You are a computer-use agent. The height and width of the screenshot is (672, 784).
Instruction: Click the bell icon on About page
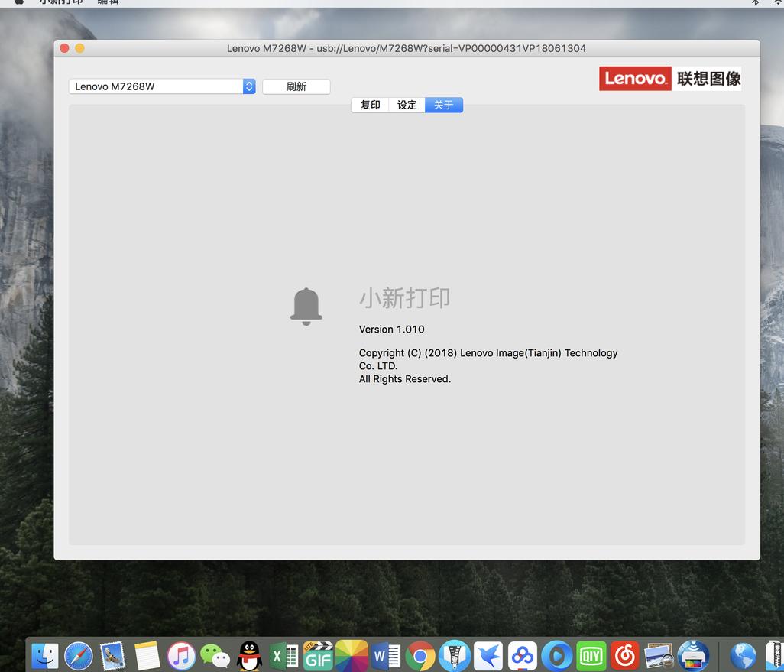point(306,307)
